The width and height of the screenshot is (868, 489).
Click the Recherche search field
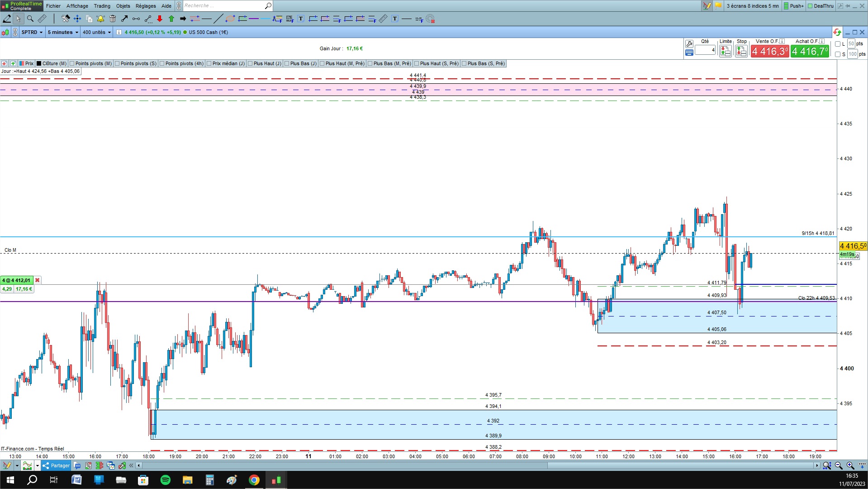[x=224, y=6]
